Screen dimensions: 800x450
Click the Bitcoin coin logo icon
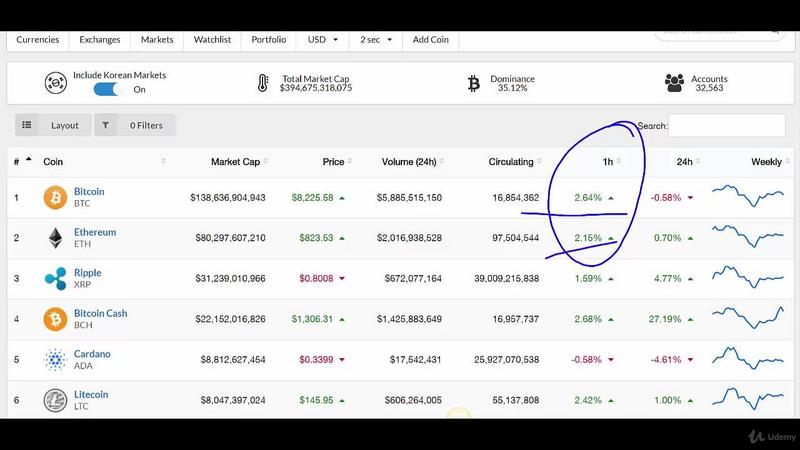(x=55, y=197)
